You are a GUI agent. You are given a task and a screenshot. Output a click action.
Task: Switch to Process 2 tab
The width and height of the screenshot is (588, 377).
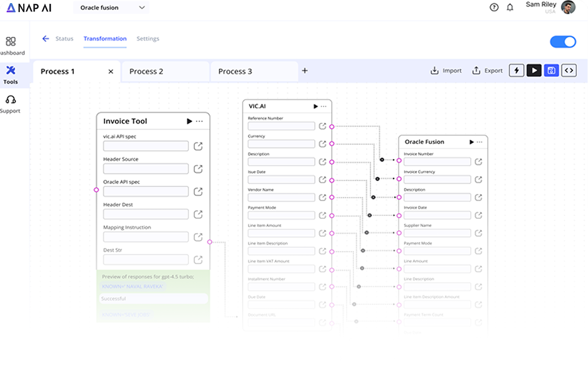(x=165, y=71)
